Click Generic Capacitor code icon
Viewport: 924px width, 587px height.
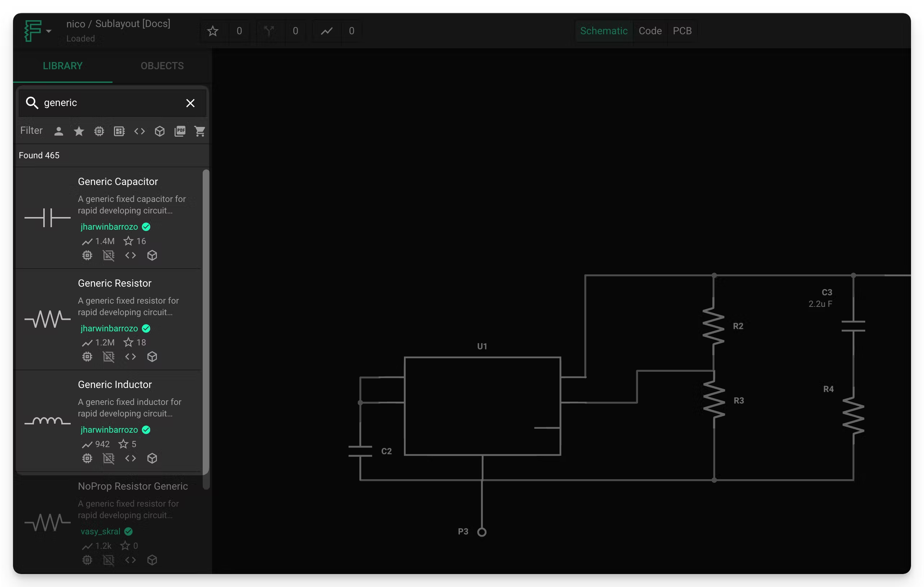pyautogui.click(x=131, y=256)
